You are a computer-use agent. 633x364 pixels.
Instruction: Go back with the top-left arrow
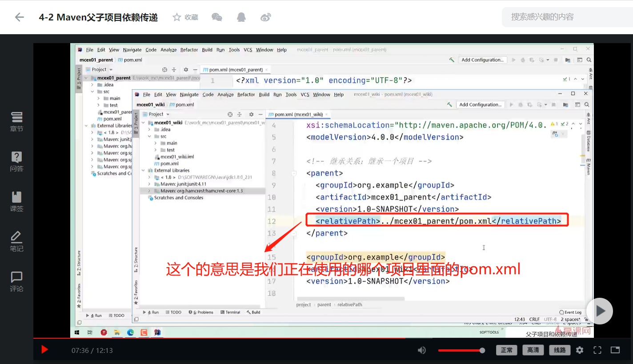point(19,17)
